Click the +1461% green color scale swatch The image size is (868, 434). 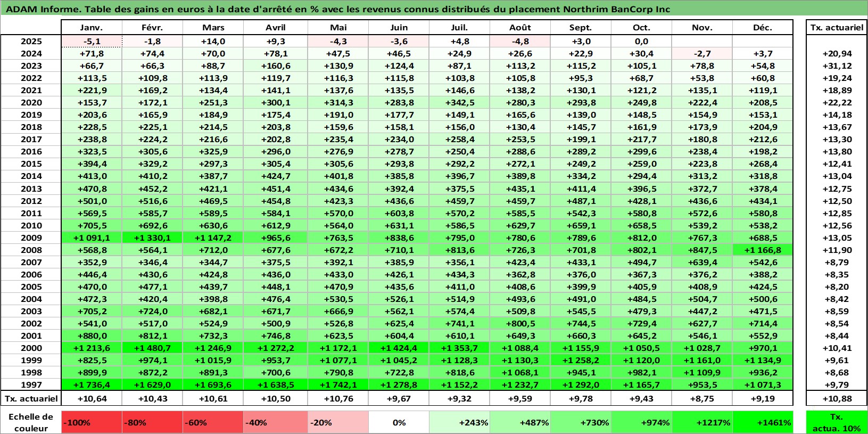coord(763,422)
